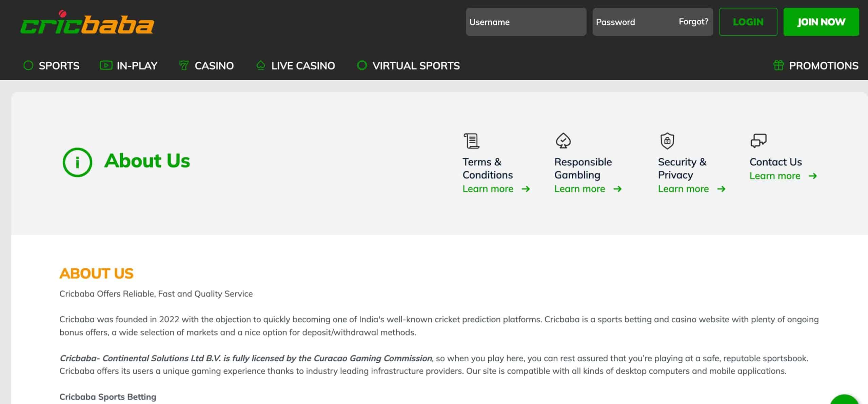Screen dimensions: 868x404
Task: Click the Security & Privacy shield icon
Action: [667, 141]
